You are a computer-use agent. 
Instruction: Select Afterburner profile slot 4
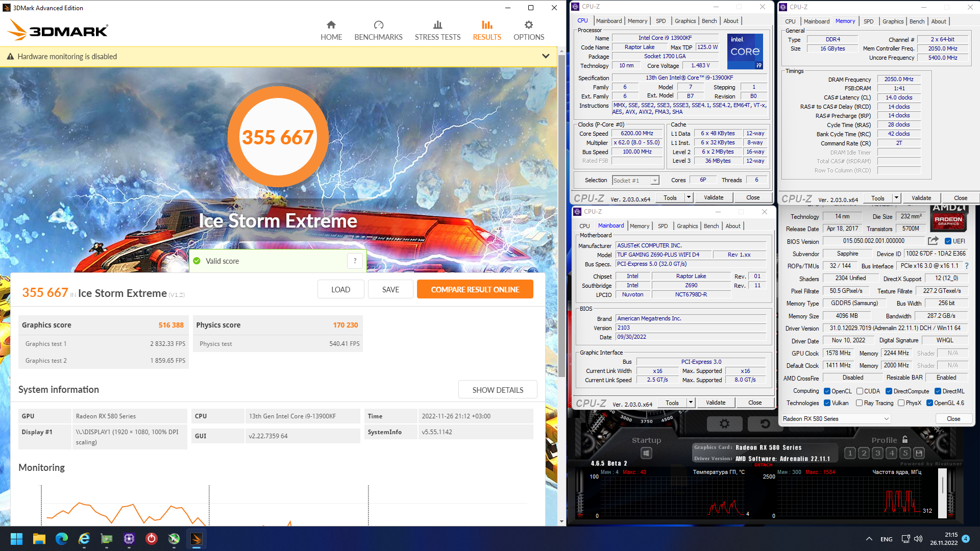coord(891,453)
